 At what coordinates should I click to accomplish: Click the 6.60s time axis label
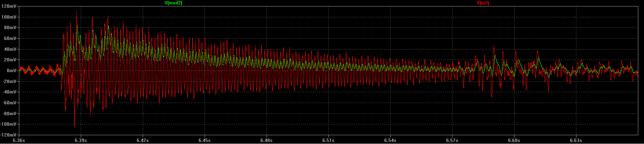click(x=514, y=140)
